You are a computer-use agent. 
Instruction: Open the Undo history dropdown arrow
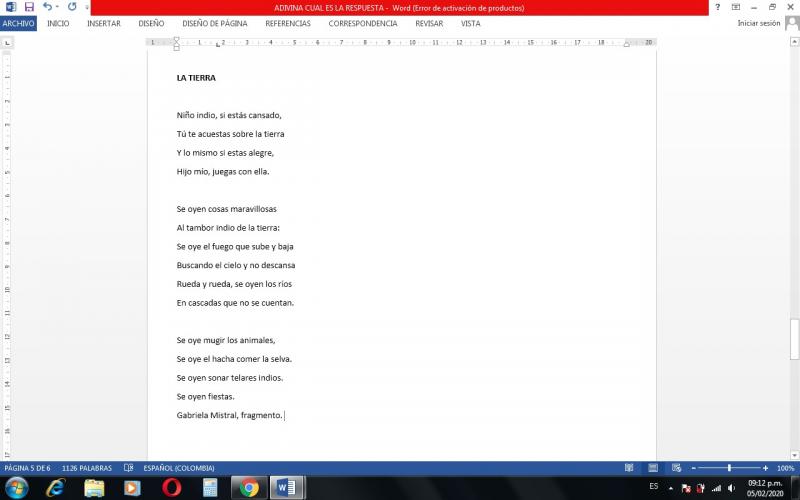[57, 7]
